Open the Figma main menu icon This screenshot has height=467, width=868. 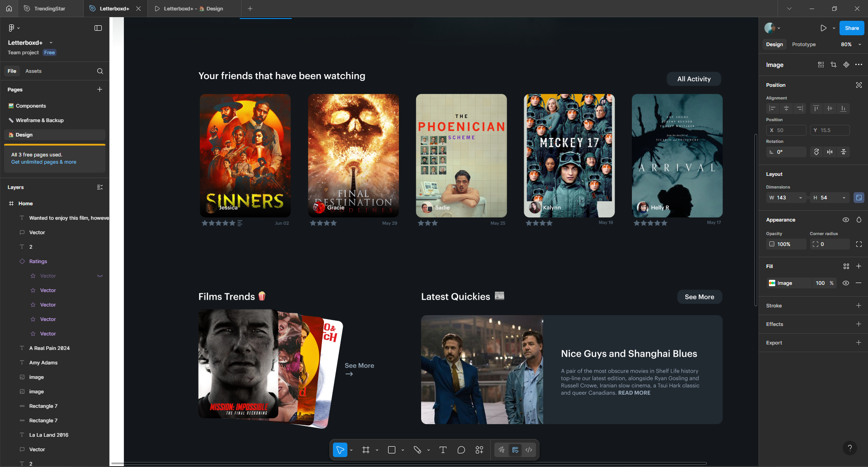coord(12,28)
